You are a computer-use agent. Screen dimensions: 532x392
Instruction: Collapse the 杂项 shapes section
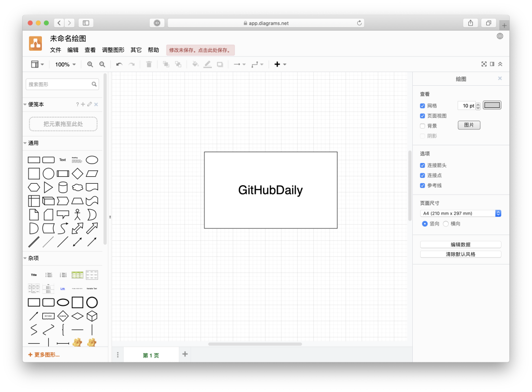tap(25, 259)
